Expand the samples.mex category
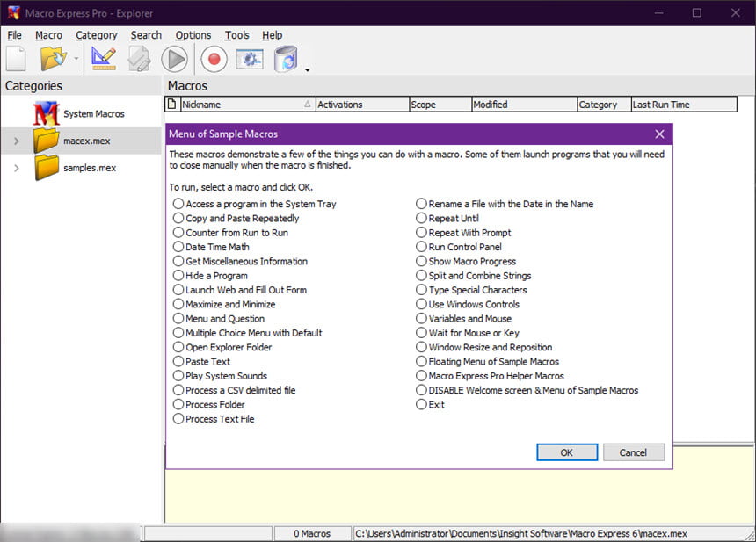756x542 pixels. (17, 168)
